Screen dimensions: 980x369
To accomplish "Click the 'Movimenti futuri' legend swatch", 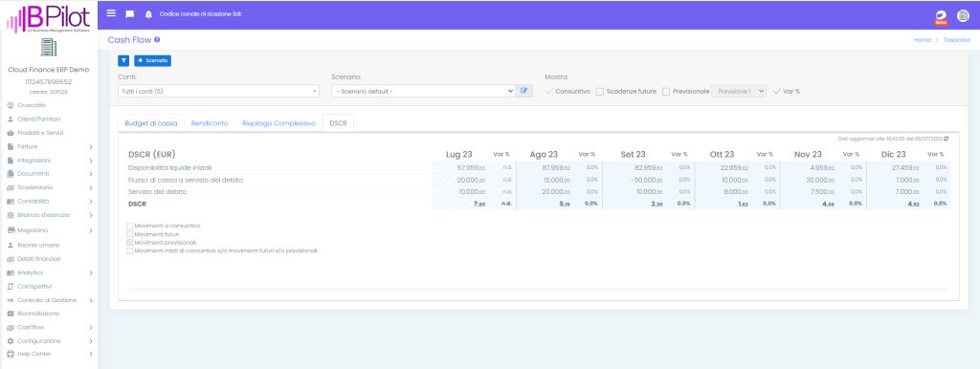I will [129, 233].
